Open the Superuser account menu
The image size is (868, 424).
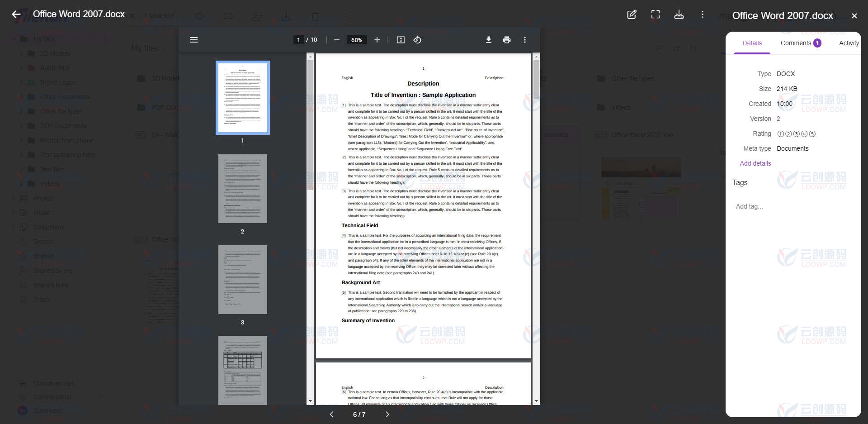coord(48,410)
